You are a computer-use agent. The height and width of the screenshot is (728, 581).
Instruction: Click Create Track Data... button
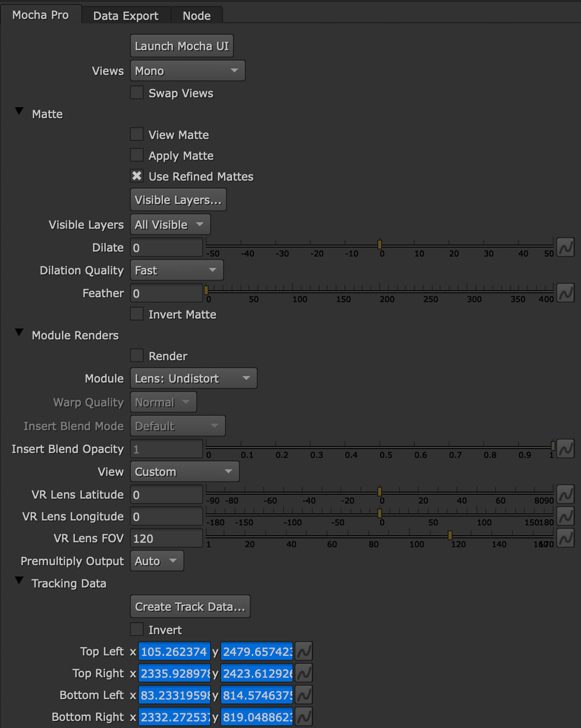(x=190, y=607)
